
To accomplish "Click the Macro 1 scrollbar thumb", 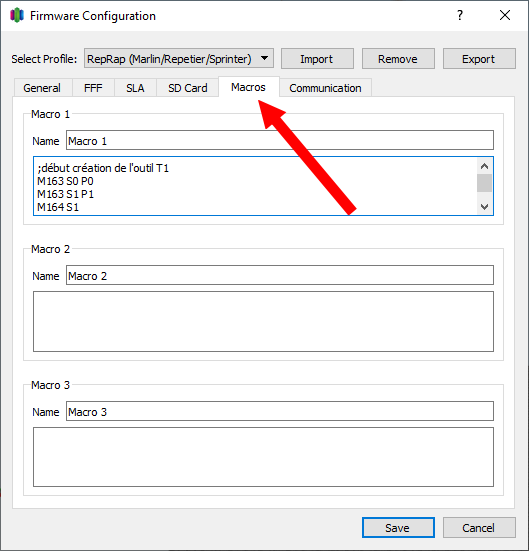I will tap(485, 183).
